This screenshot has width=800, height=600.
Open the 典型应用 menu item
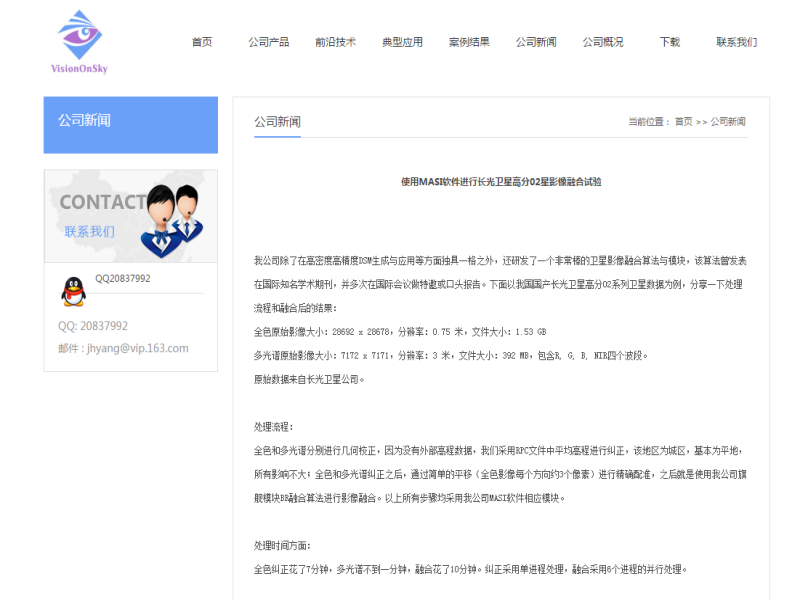[x=402, y=42]
